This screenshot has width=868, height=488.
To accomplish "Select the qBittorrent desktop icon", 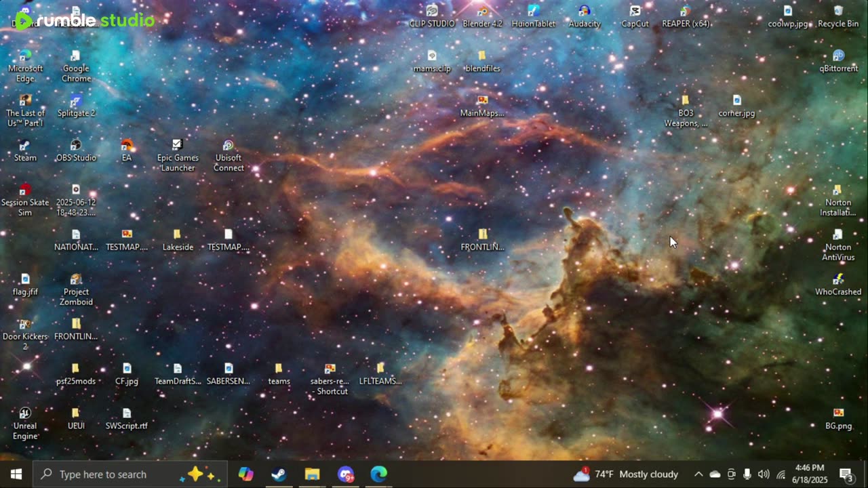I will (x=838, y=61).
